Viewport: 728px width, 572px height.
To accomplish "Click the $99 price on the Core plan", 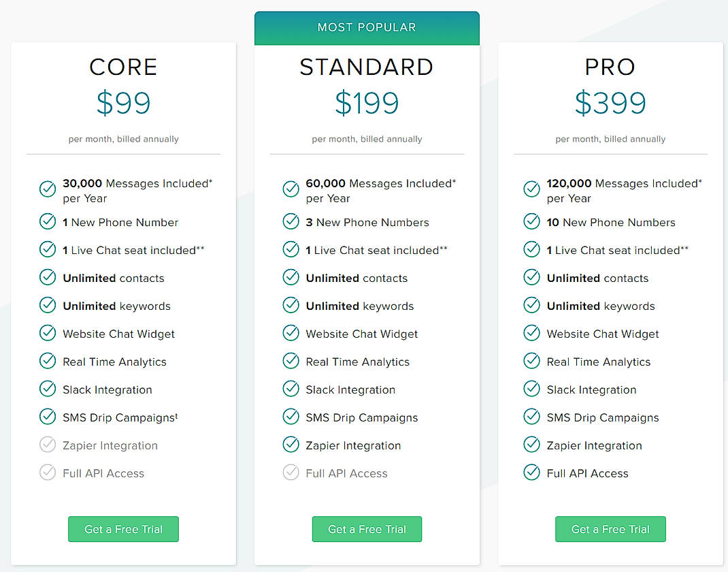I will pyautogui.click(x=123, y=104).
